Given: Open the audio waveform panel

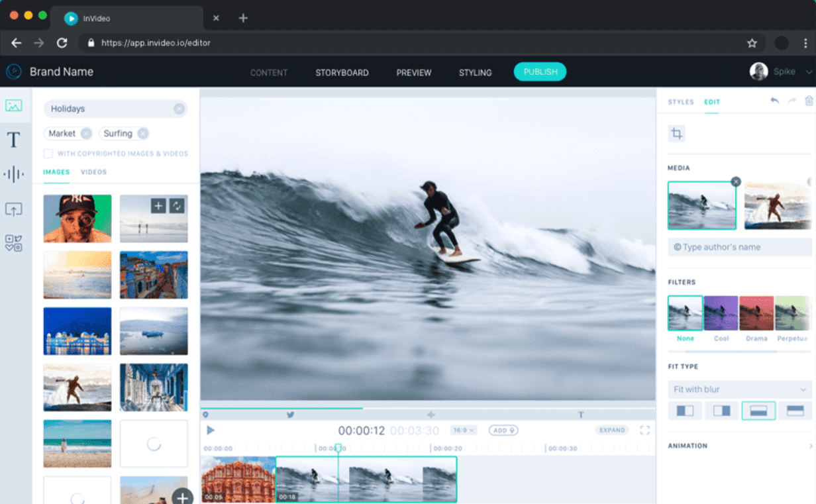Looking at the screenshot, I should 13,174.
